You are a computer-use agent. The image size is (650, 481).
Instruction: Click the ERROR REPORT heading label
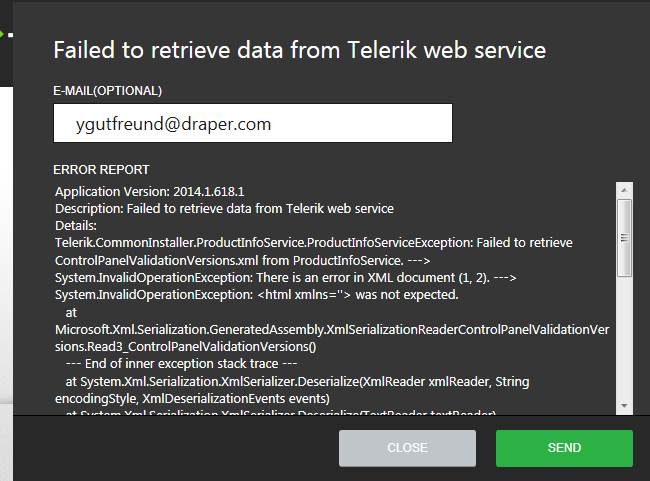click(x=101, y=170)
